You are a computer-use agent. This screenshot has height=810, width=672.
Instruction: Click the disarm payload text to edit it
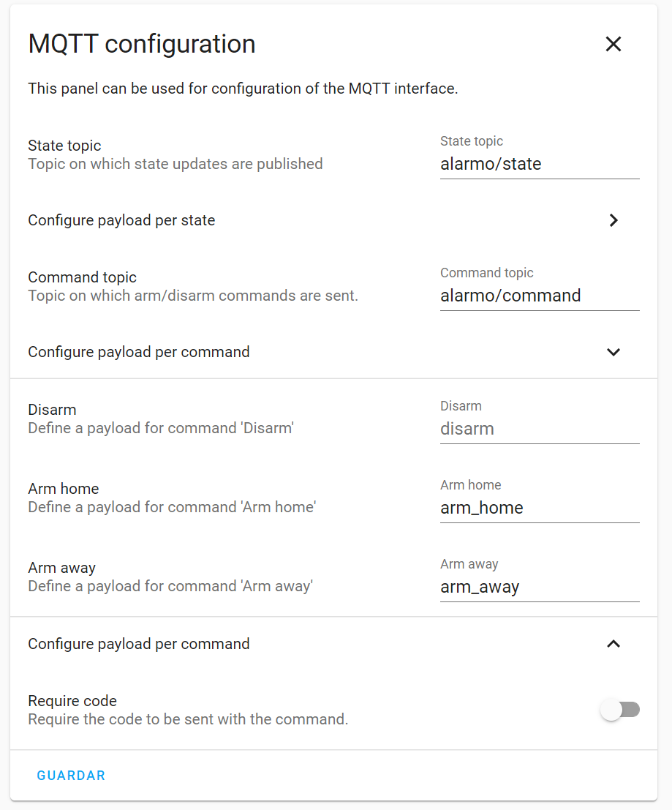[x=467, y=429]
